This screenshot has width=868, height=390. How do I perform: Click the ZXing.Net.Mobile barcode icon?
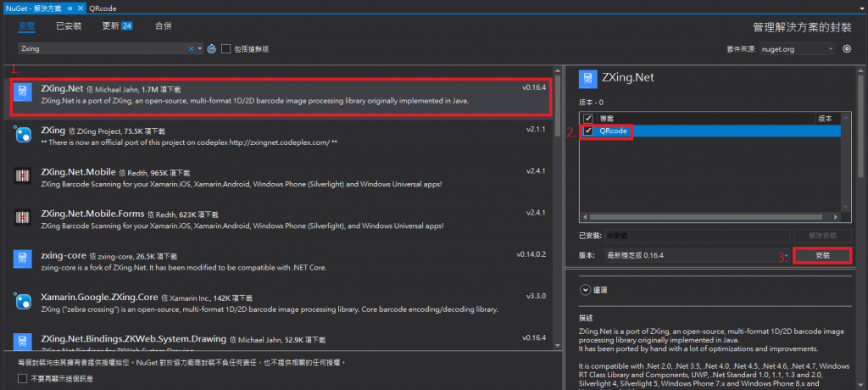click(x=23, y=175)
